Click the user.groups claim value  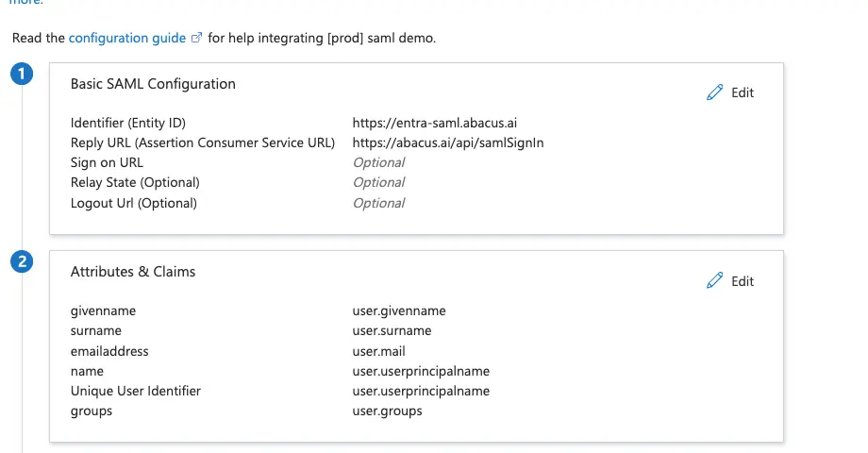pos(387,411)
